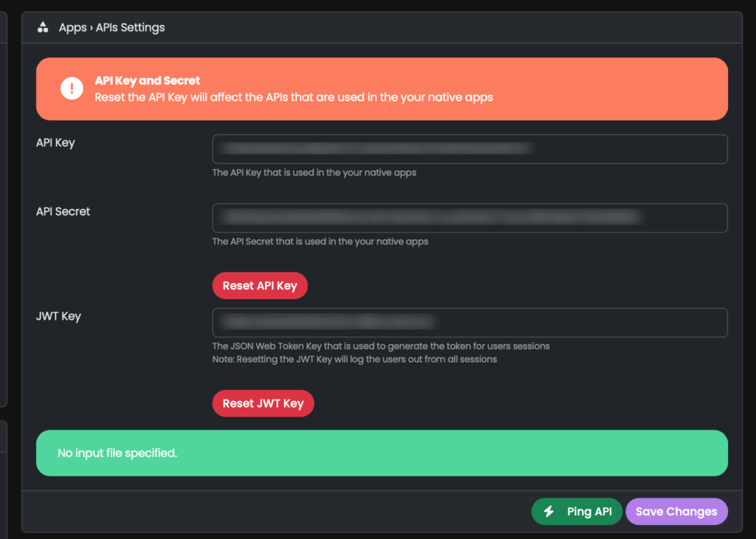Click the green 'No input file specified.' message banner
Screen dimensions: 756x539
tap(382, 453)
